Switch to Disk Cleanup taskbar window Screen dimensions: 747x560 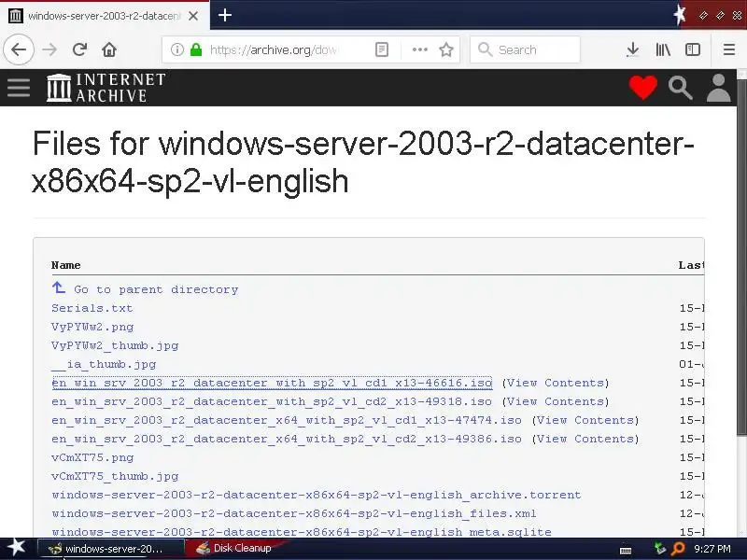click(x=234, y=549)
